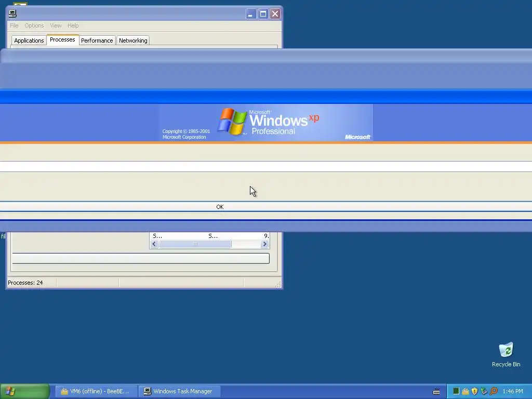
Task: Open the Task Manager title bar icon
Action: (12, 14)
